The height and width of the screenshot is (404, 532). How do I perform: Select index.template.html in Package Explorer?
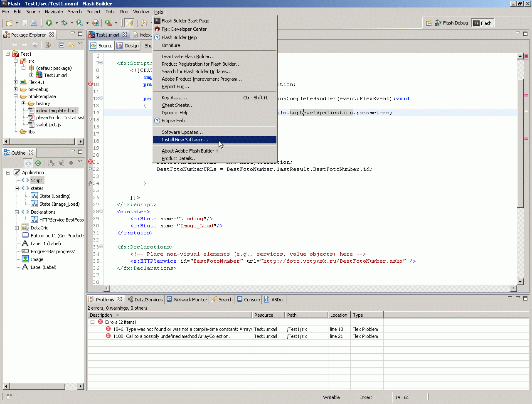coord(56,111)
